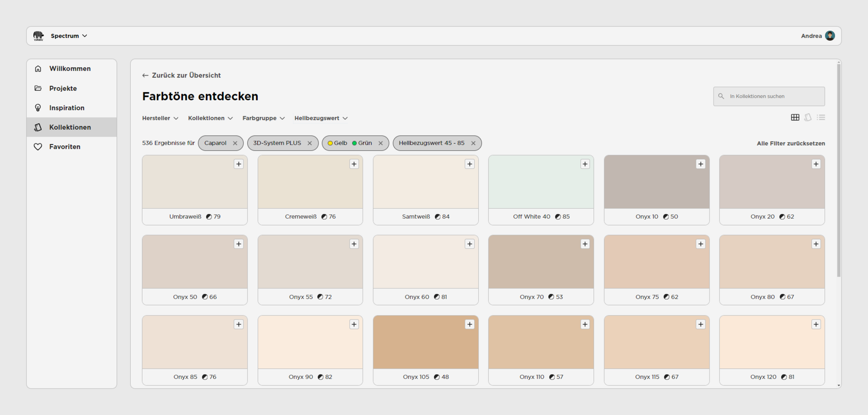The image size is (868, 415).
Task: Switch to list view layout
Action: pos(820,117)
